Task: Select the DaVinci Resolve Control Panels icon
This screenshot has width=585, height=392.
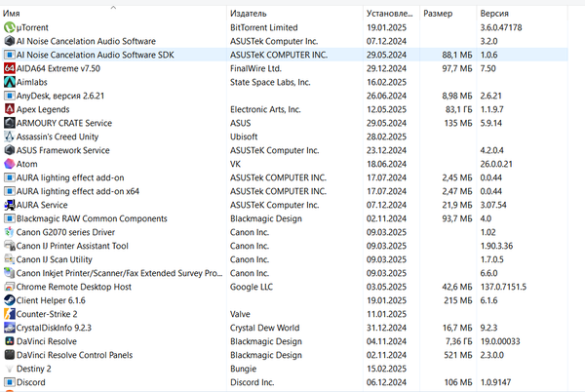Action: tap(10, 355)
